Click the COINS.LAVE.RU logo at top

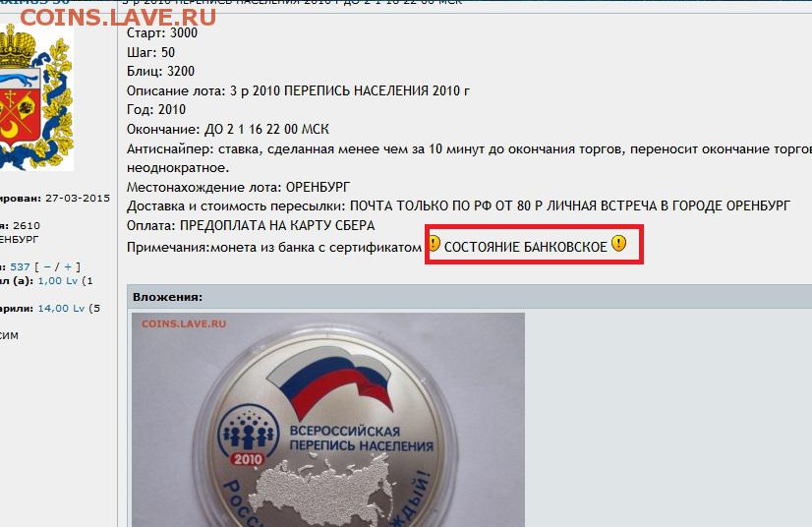[118, 17]
